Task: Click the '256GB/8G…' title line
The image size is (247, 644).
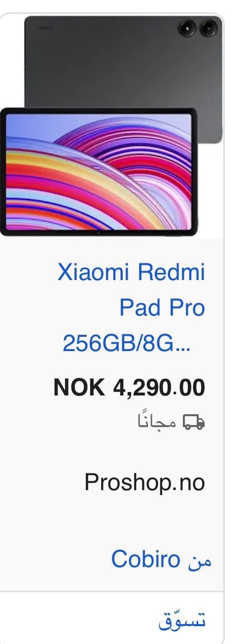Action: 126,343
